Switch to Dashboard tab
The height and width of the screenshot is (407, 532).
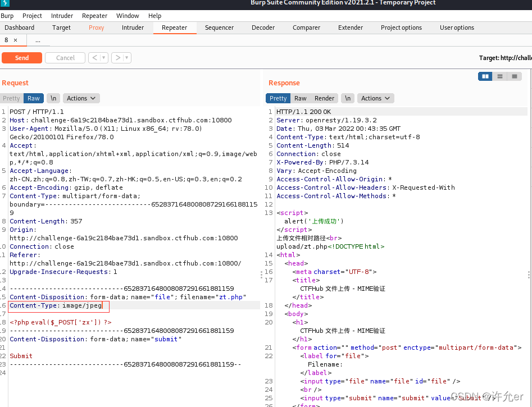19,28
